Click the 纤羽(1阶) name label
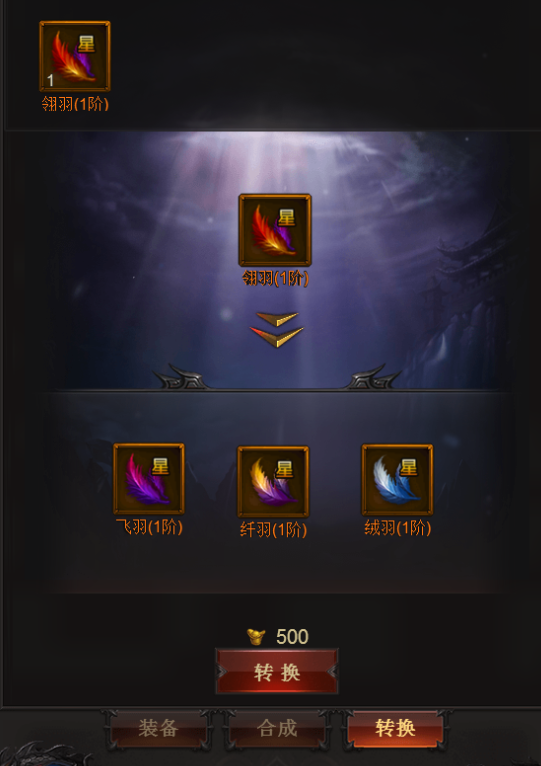This screenshot has height=766, width=541. tap(273, 530)
